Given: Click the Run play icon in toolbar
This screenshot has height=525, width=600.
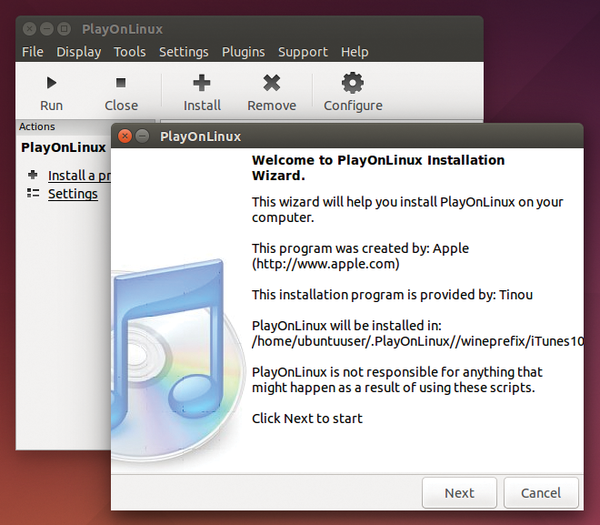Looking at the screenshot, I should 51,83.
